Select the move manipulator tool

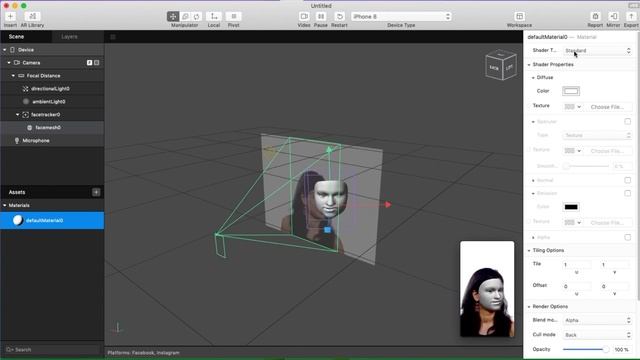click(173, 16)
